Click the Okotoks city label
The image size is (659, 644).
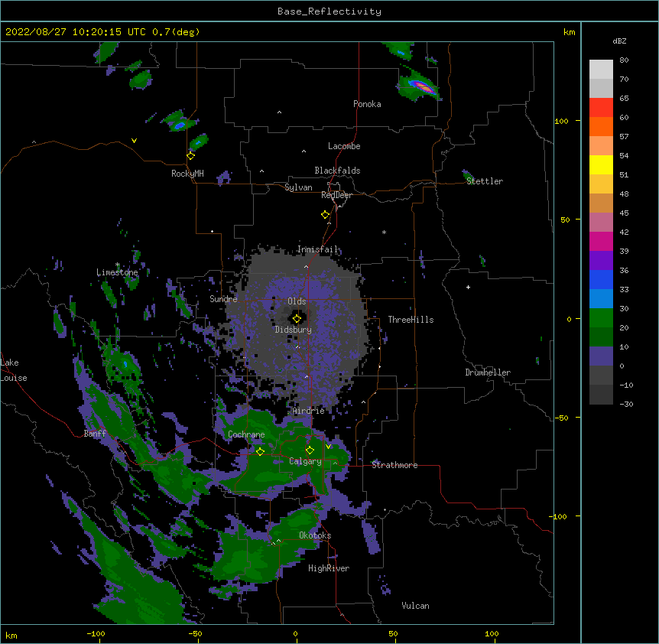pyautogui.click(x=315, y=535)
